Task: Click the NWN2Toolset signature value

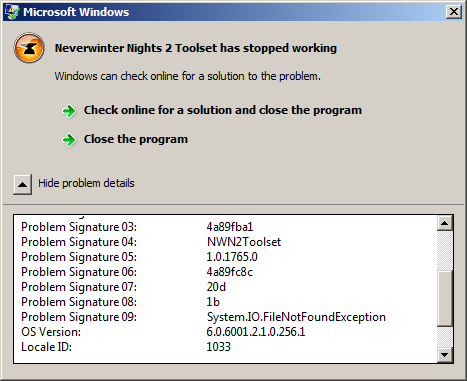Action: pyautogui.click(x=244, y=242)
